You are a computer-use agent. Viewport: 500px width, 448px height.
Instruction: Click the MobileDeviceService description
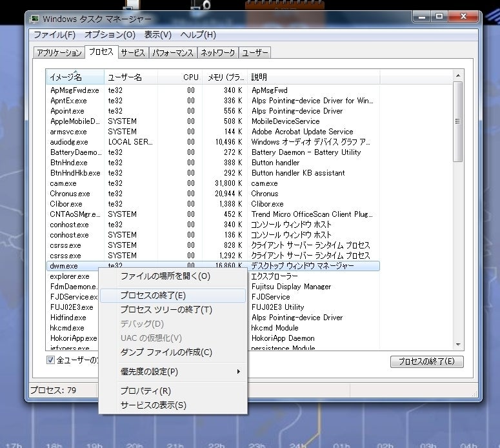285,121
